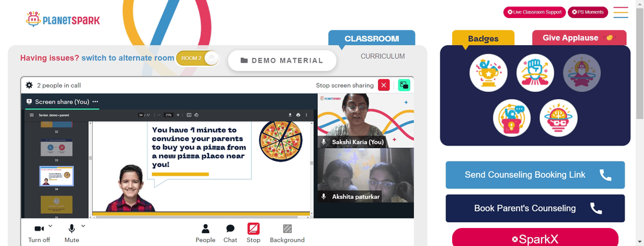Zoom in the PDF with plus icon
Image resolution: width=644 pixels, height=246 pixels.
(178, 115)
